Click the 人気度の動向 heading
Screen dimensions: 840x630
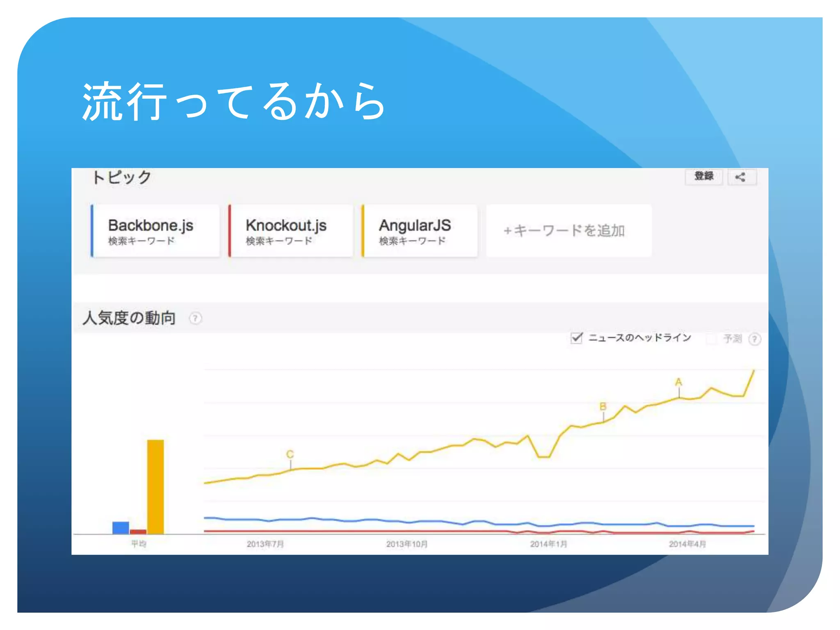(x=129, y=318)
